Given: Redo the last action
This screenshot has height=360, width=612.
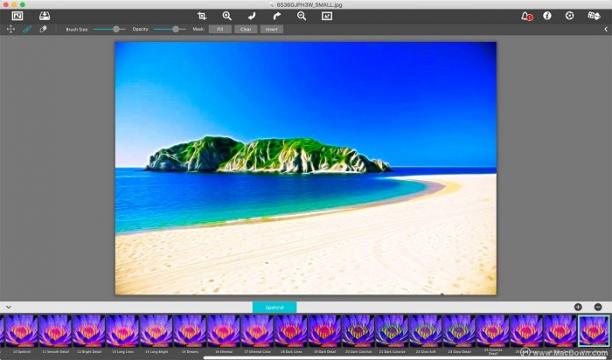Looking at the screenshot, I should [x=277, y=16].
